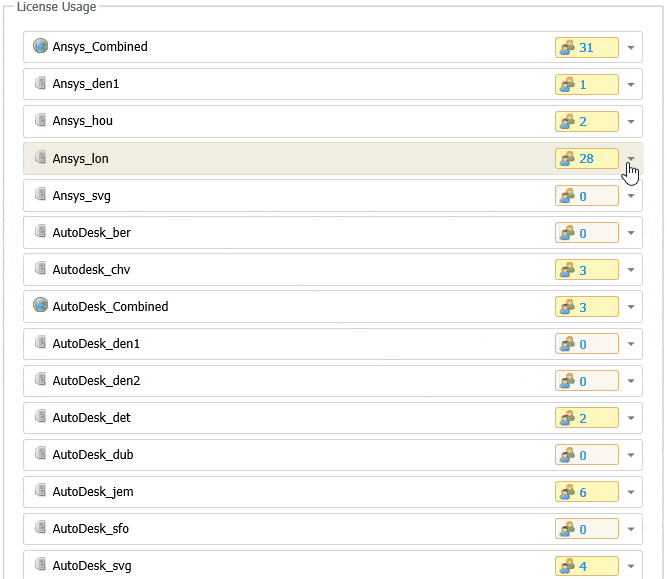Open the 3 users badge for AutoDesk_Combined
The width and height of the screenshot is (667, 579).
[587, 307]
